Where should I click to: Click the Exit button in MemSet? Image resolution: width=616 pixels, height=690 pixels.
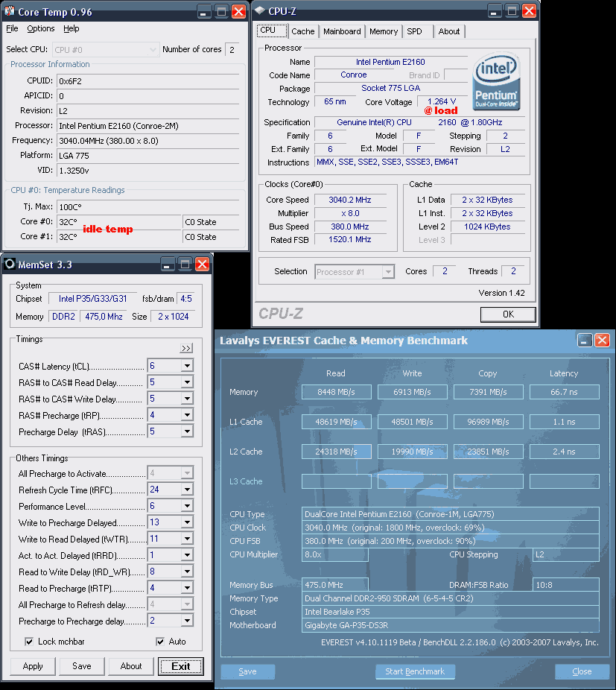181,666
